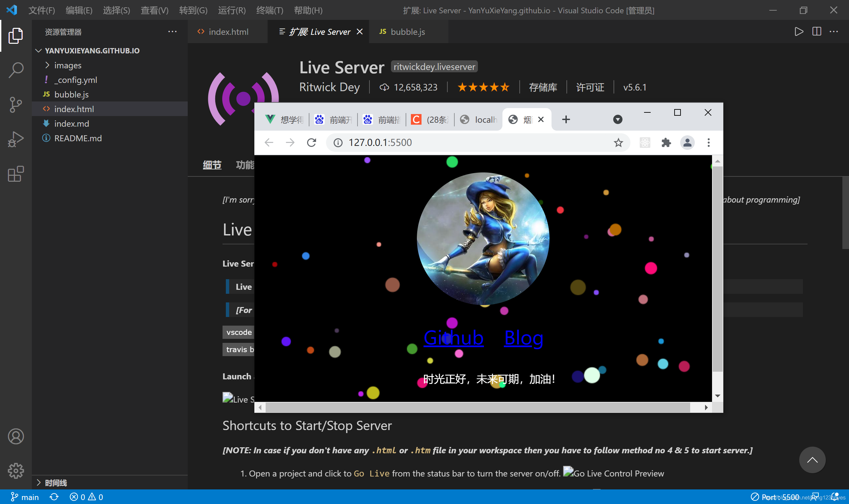This screenshot has height=504, width=849.
Task: Bookmark the page with star icon
Action: click(x=618, y=142)
